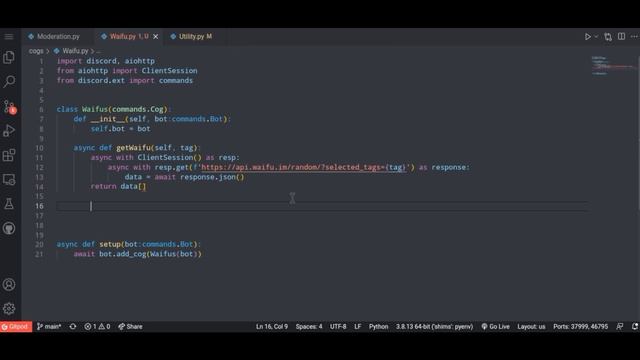Click 'from discord.ext import commands' line
Screen dimensions: 640x360
point(124,80)
